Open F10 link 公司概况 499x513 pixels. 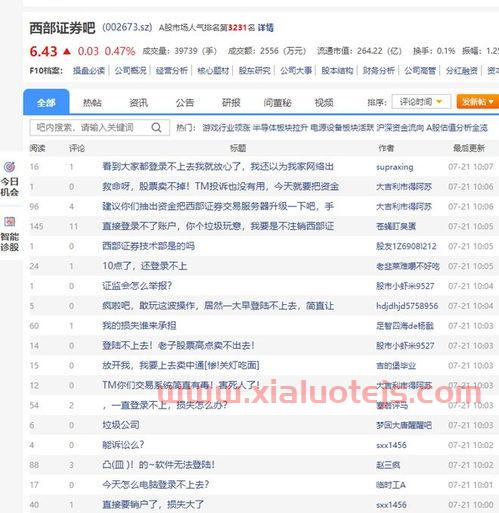(130, 70)
